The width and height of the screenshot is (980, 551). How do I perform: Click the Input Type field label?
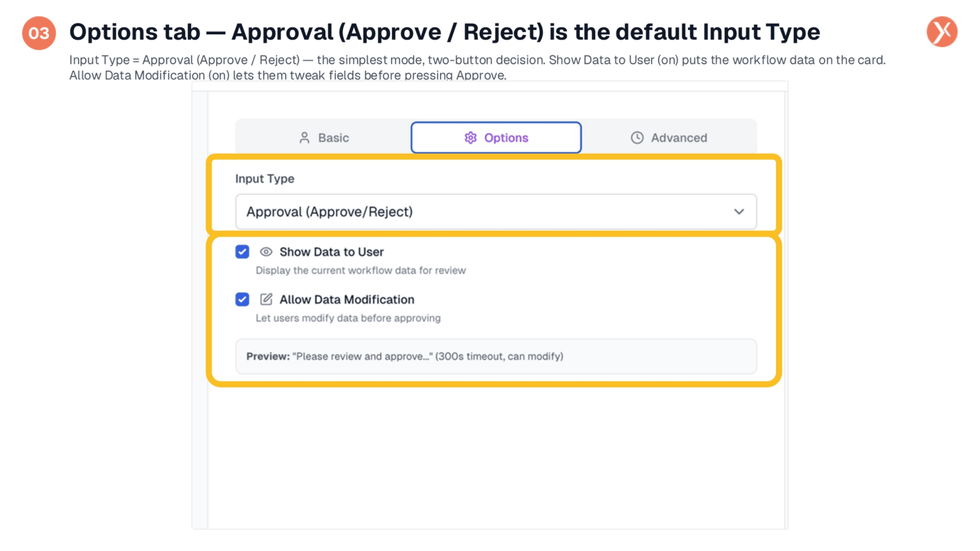click(x=265, y=179)
